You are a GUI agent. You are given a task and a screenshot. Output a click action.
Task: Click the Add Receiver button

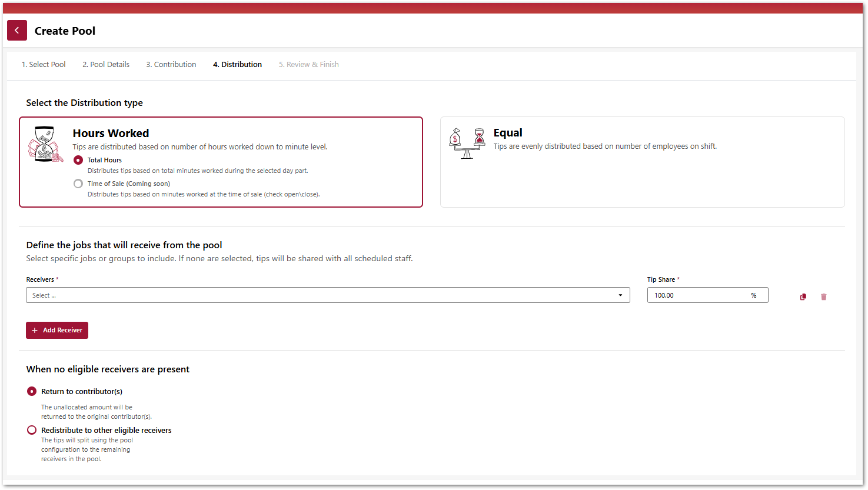coord(57,331)
